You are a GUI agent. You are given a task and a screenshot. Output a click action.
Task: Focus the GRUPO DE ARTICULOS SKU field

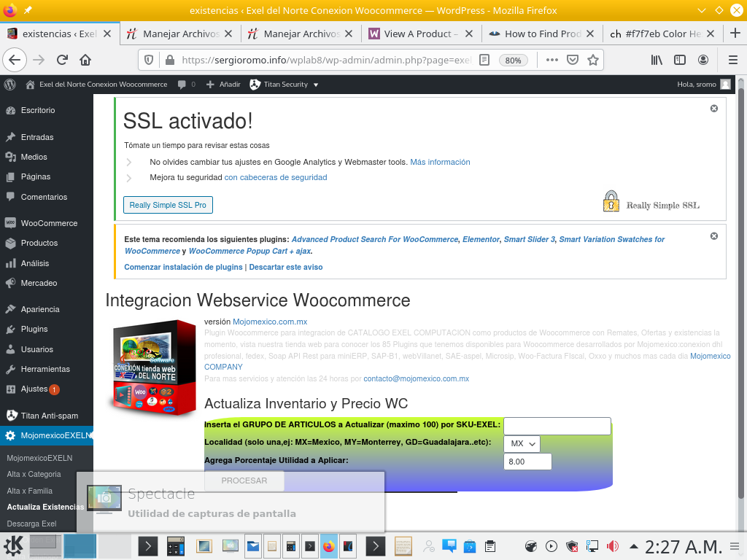click(557, 426)
